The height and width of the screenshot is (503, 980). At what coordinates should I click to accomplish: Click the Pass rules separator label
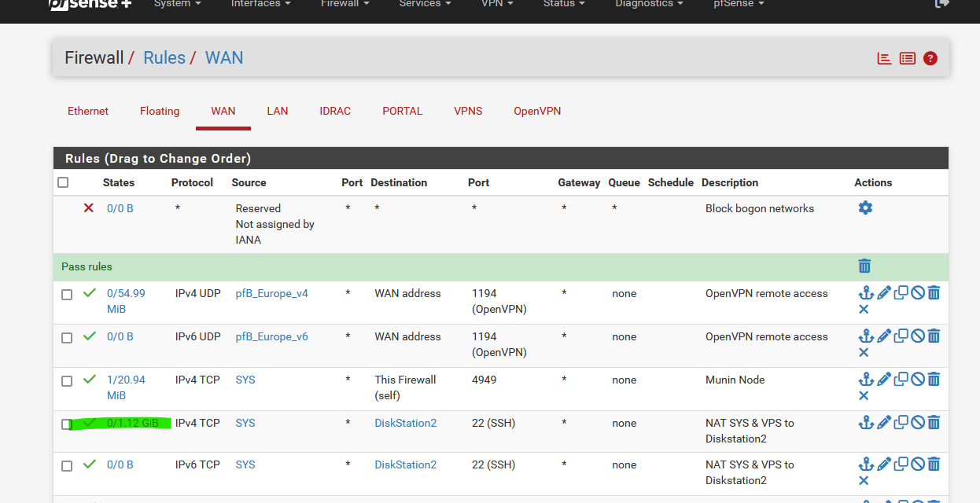point(87,266)
